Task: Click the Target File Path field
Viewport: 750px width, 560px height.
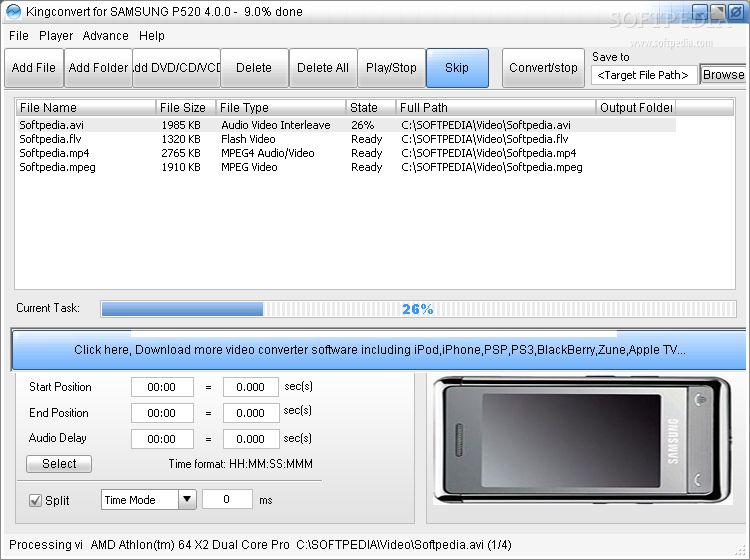Action: point(644,75)
